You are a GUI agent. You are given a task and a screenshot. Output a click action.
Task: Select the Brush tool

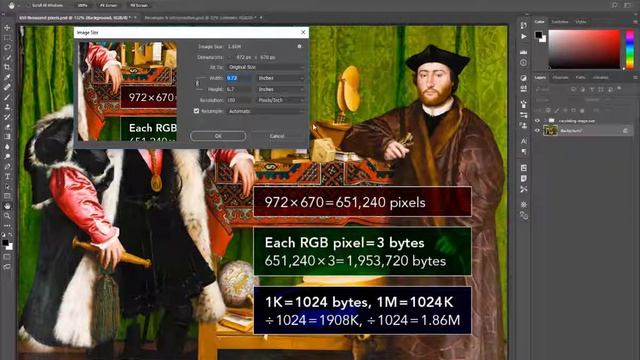(7, 97)
